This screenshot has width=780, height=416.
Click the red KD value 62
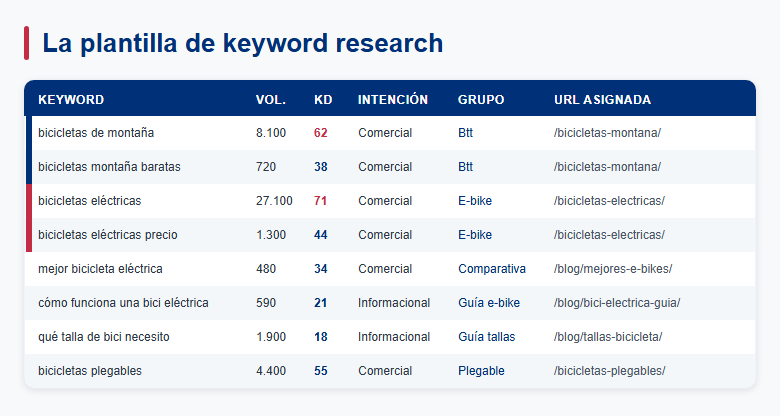(x=321, y=133)
